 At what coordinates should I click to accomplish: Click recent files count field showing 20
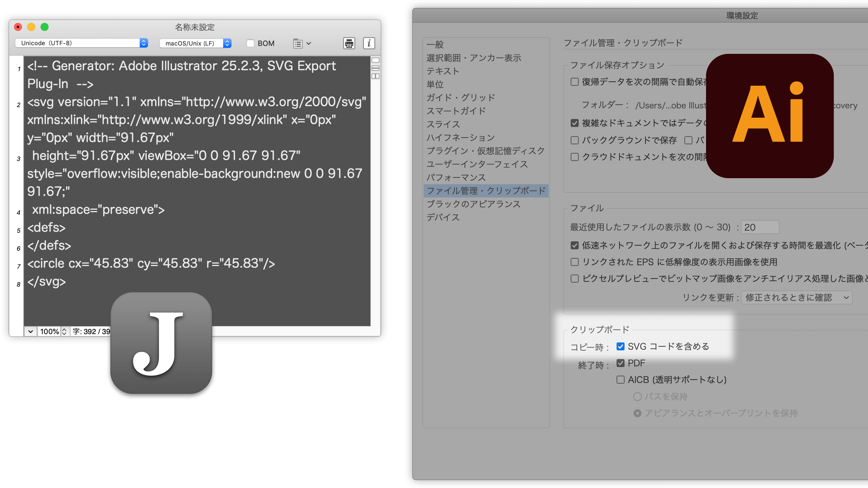760,227
